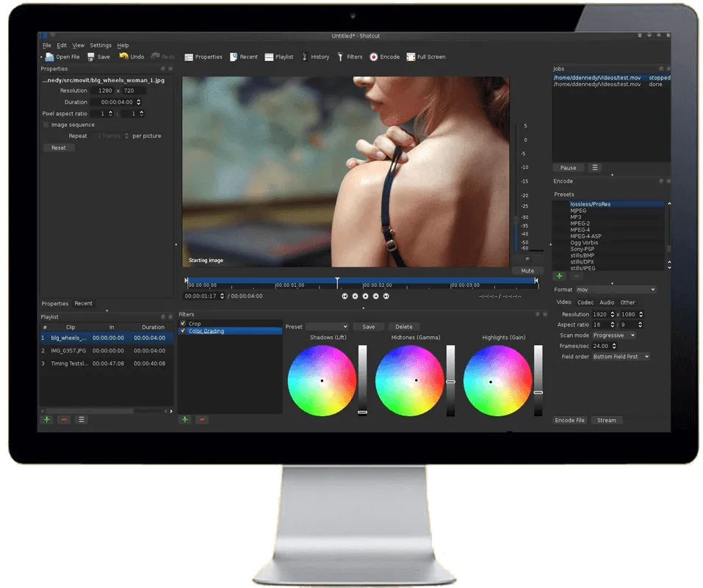
Task: Click the Save disk icon
Action: (91, 57)
